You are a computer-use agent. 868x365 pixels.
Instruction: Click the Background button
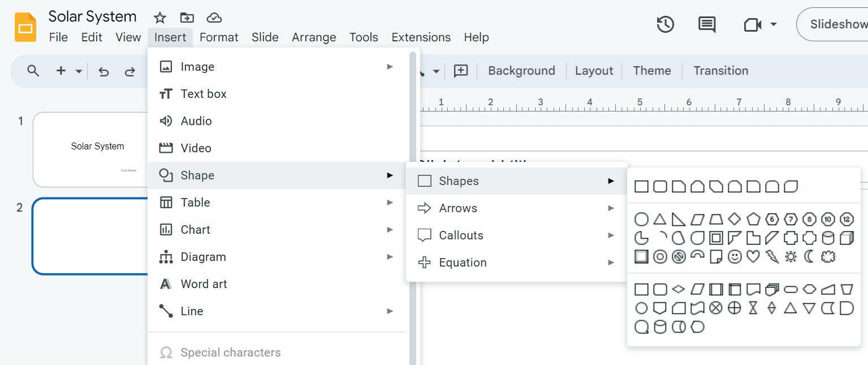pos(521,71)
